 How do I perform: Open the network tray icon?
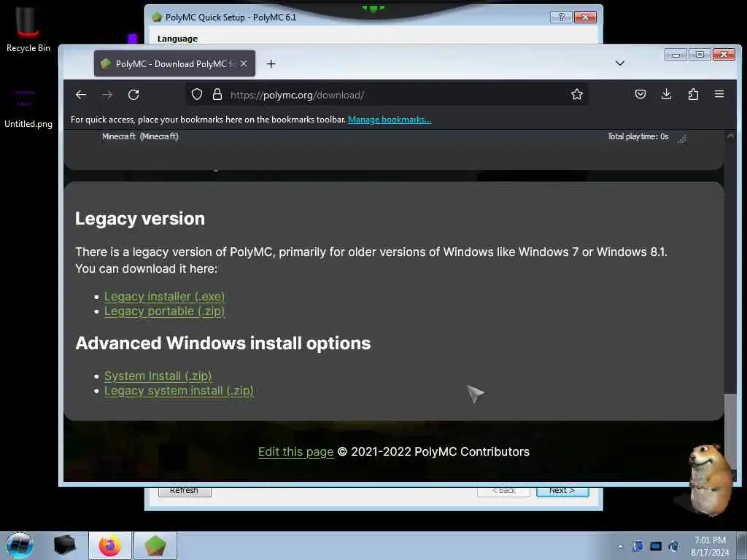tap(656, 546)
